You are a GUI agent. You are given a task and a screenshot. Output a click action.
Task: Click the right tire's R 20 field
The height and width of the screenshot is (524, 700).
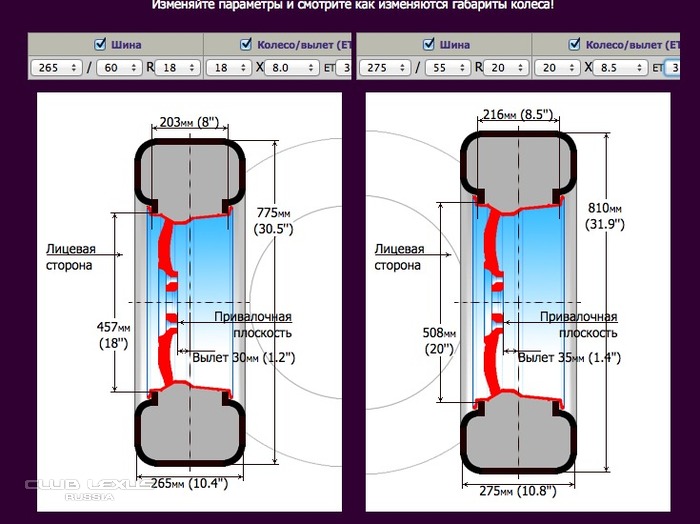coord(506,68)
